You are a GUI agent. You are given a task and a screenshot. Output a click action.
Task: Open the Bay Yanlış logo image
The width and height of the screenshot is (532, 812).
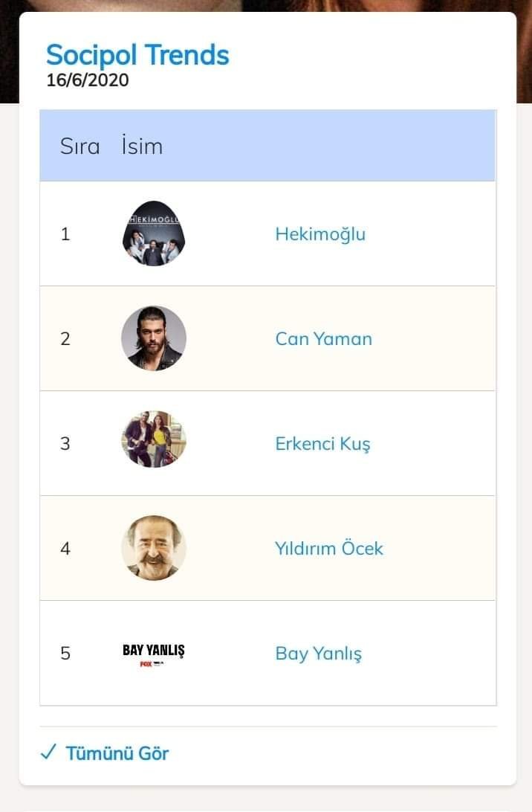click(x=153, y=654)
